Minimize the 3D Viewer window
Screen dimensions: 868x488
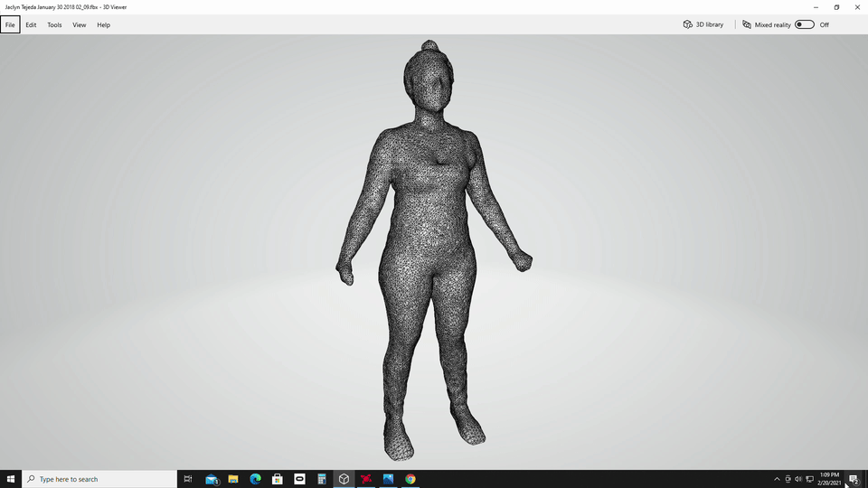click(816, 7)
